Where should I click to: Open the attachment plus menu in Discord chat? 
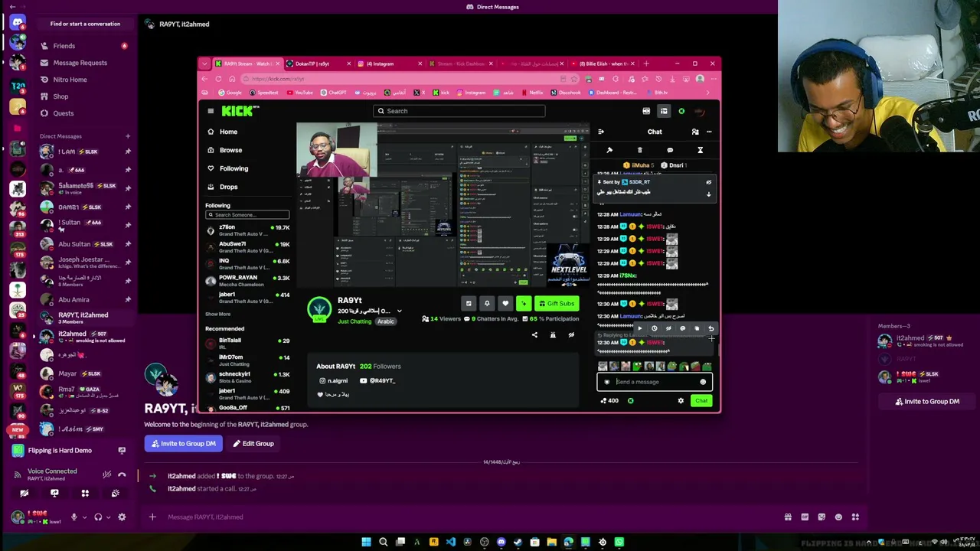coord(152,517)
